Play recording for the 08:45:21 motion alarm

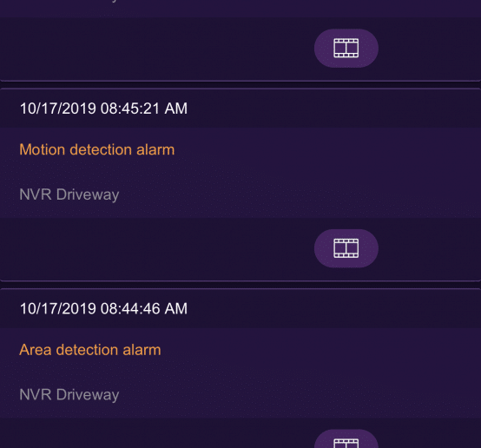(346, 248)
